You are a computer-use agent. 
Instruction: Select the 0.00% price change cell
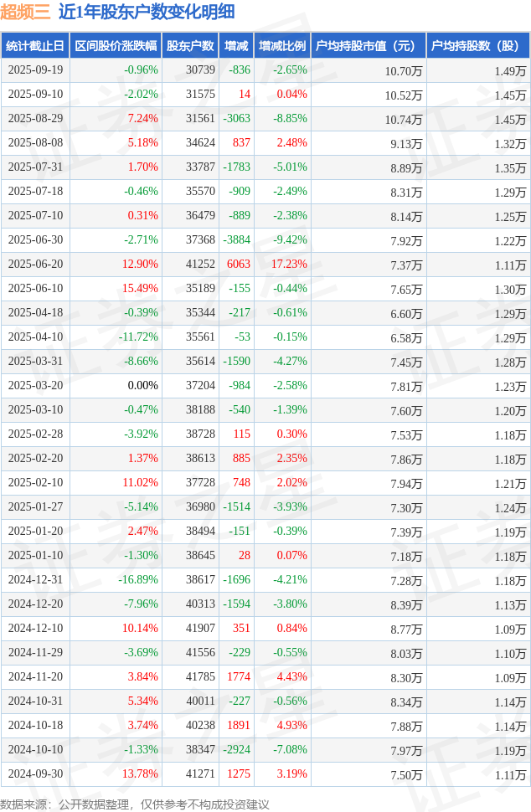point(142,386)
